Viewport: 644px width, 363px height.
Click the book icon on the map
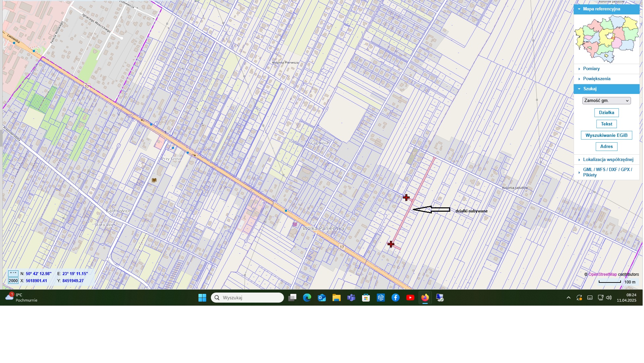154,180
